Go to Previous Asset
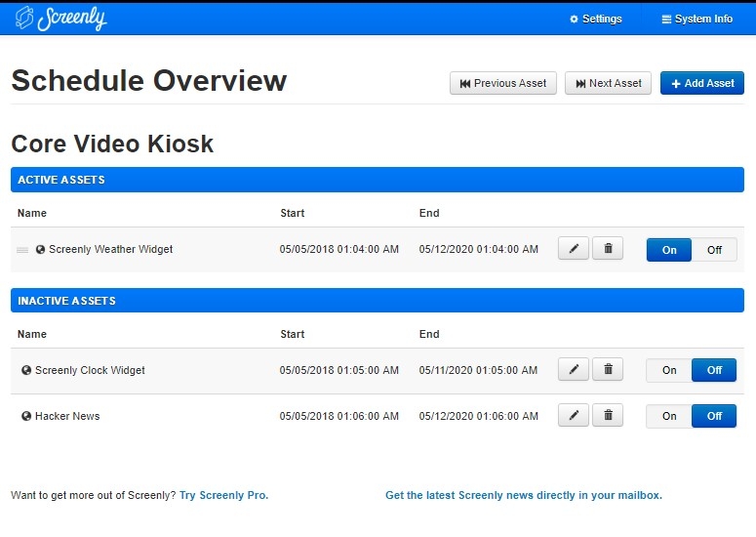This screenshot has height=537, width=756. coord(503,83)
